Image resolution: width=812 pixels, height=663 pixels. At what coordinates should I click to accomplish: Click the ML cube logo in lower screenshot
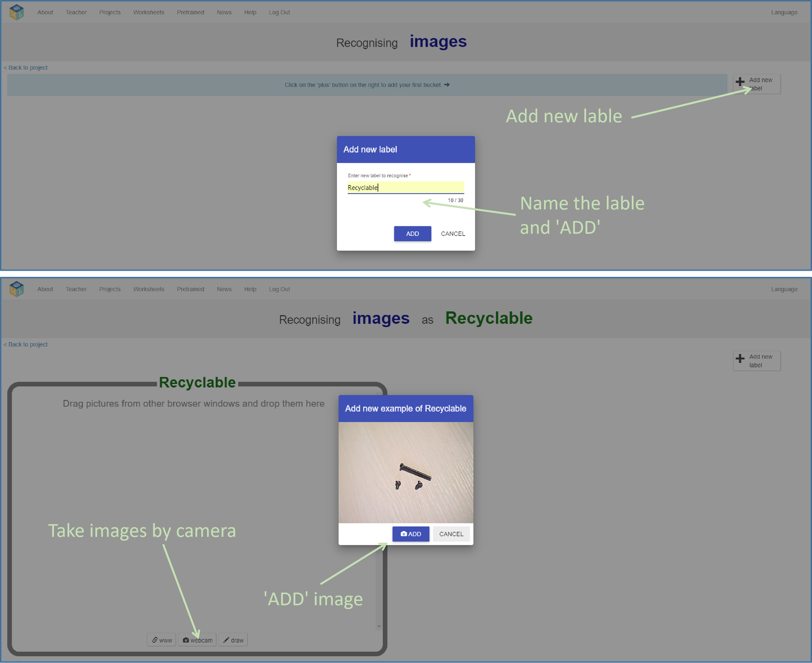(x=17, y=289)
